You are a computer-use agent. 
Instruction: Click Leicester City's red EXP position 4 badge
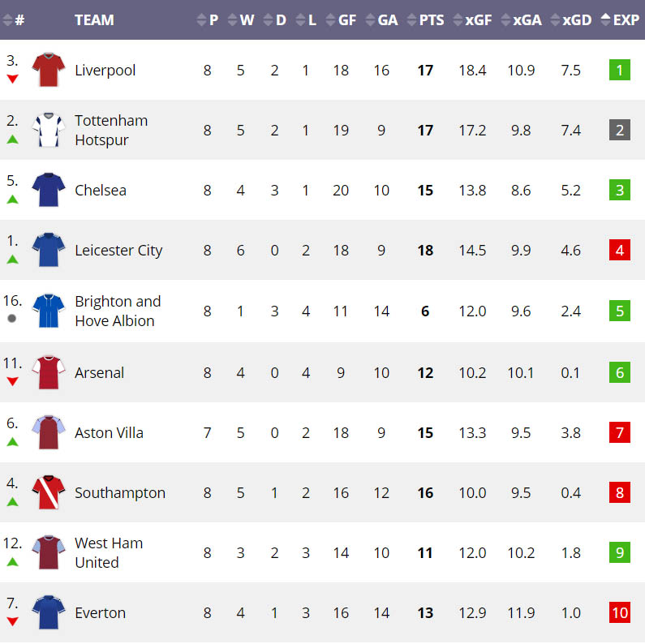coord(620,251)
